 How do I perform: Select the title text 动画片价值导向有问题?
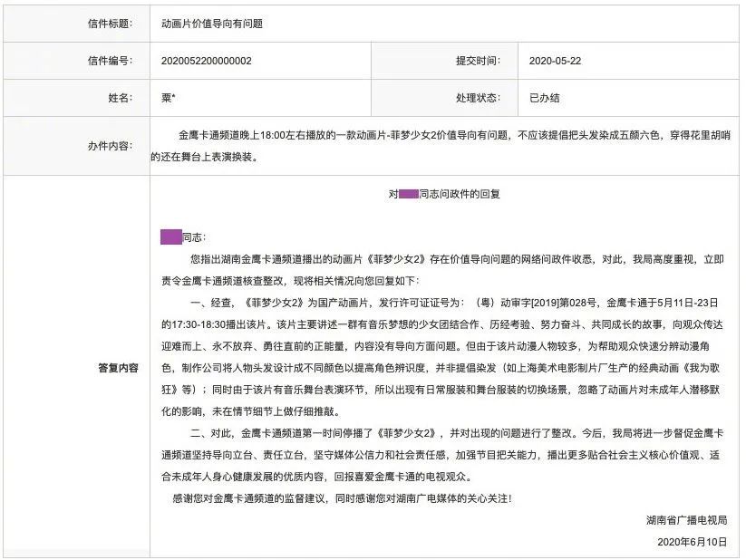point(212,24)
